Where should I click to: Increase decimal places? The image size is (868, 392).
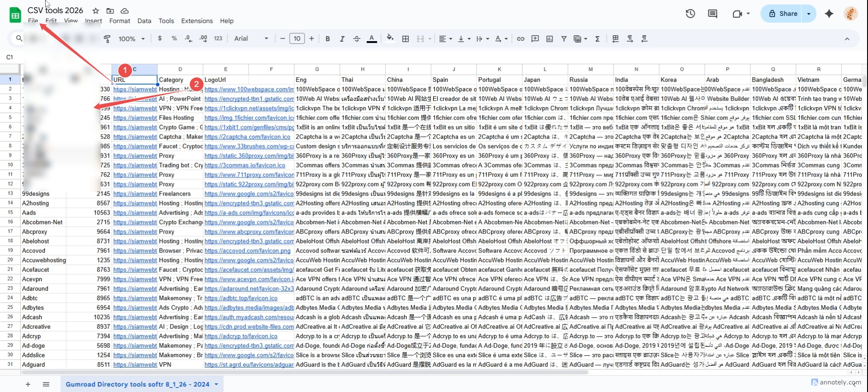203,38
